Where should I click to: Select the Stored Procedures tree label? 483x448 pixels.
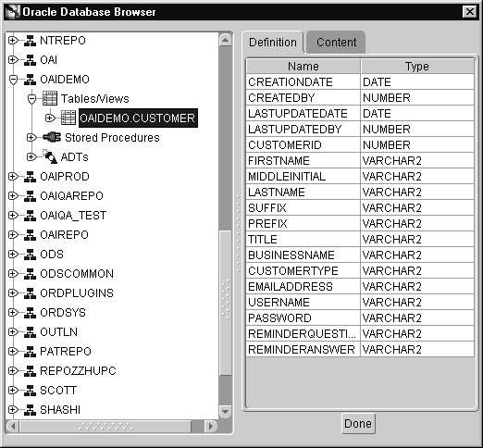[112, 138]
